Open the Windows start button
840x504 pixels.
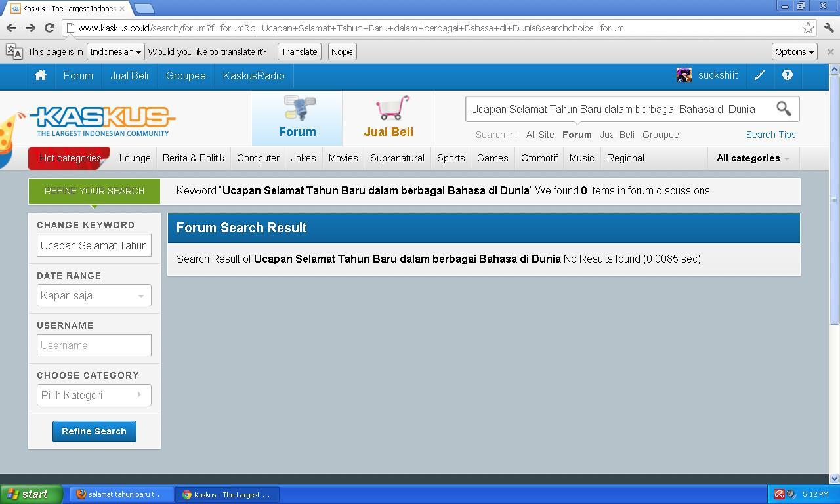[31, 494]
